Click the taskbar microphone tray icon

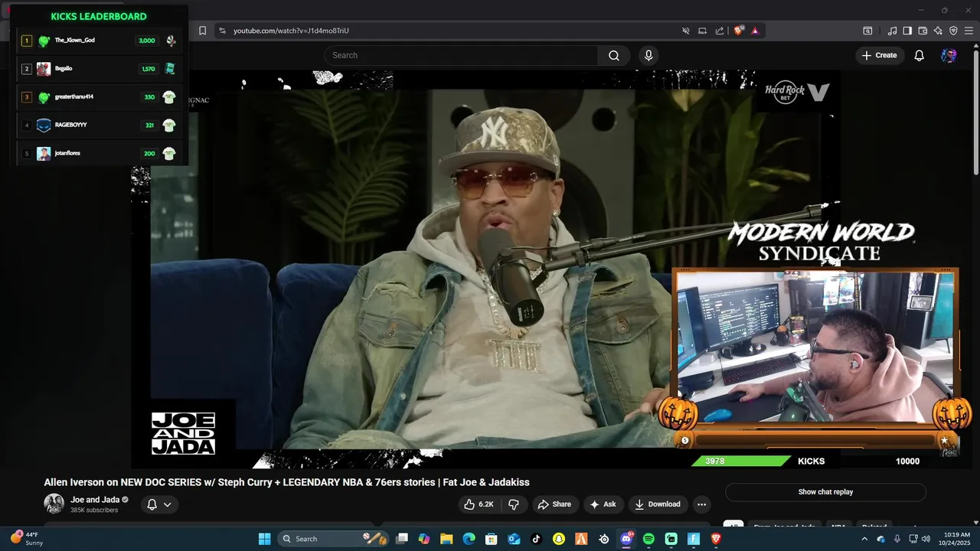point(897,539)
